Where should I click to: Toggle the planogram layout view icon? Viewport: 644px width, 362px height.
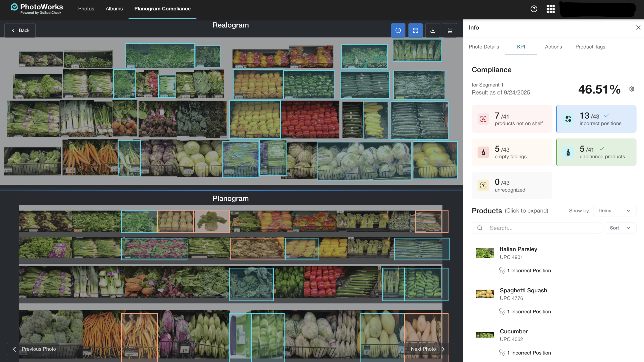415,30
